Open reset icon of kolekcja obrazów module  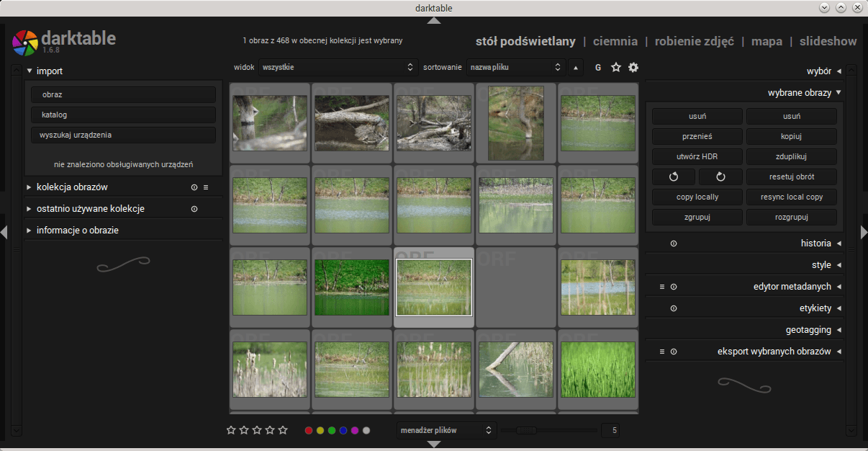194,187
